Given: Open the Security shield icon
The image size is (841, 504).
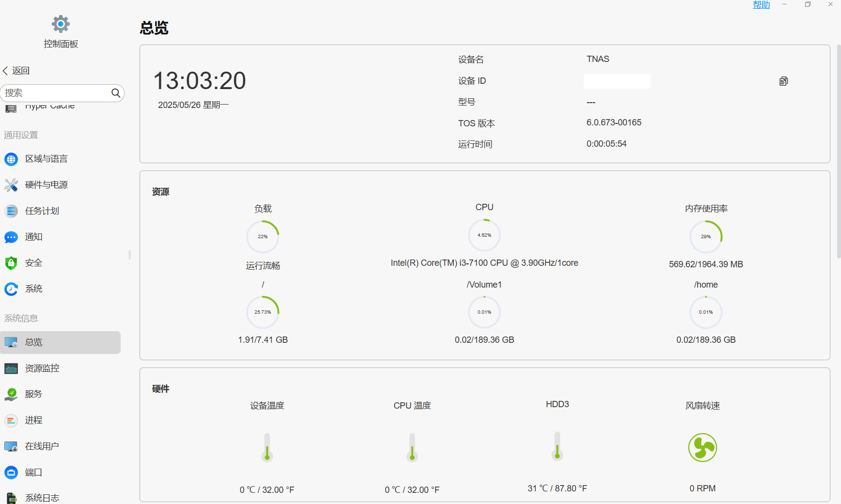Looking at the screenshot, I should [11, 263].
